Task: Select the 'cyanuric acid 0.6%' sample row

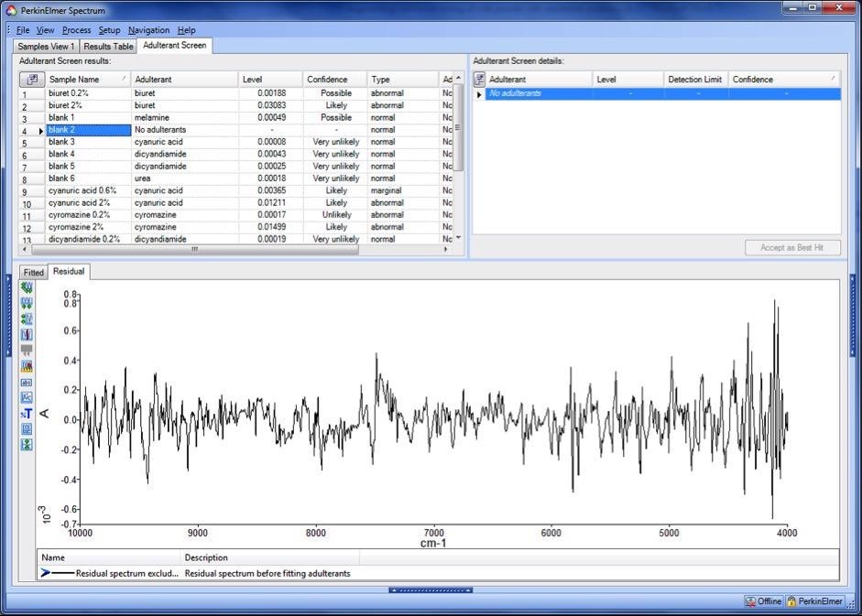Action: click(x=235, y=190)
